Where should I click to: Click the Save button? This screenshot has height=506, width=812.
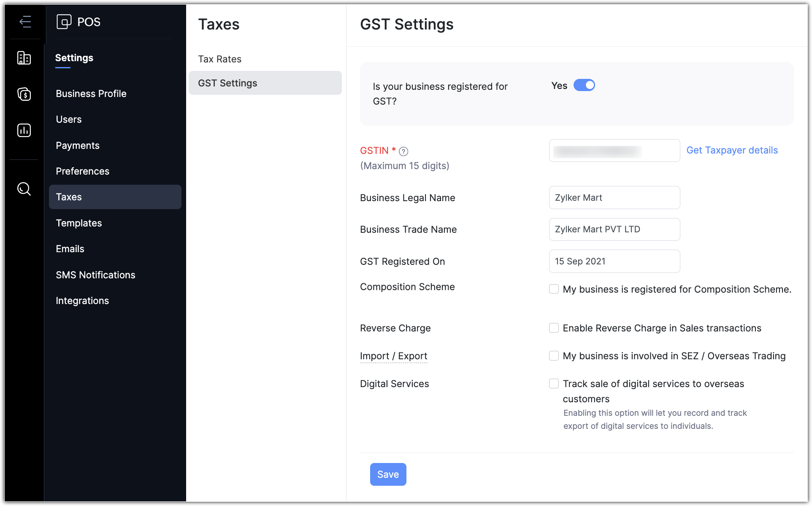(x=388, y=474)
